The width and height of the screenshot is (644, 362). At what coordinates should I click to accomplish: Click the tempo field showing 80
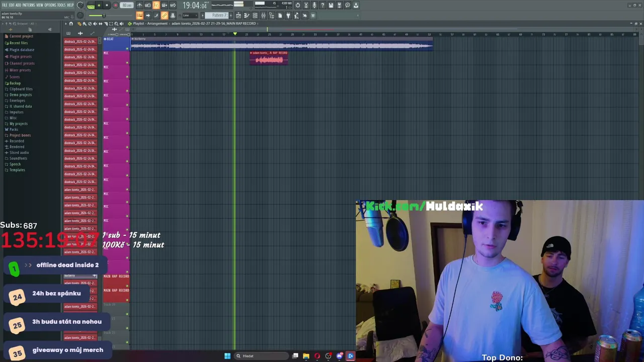click(127, 6)
